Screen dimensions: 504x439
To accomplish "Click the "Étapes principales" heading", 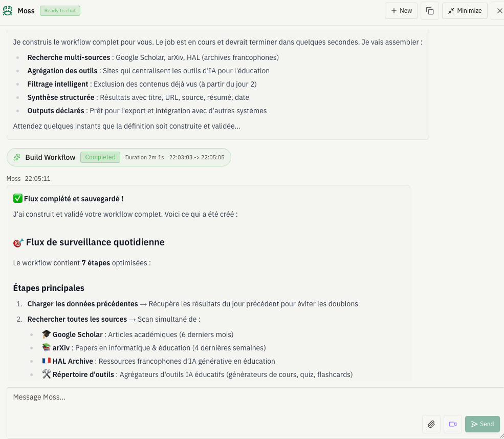I will [49, 288].
